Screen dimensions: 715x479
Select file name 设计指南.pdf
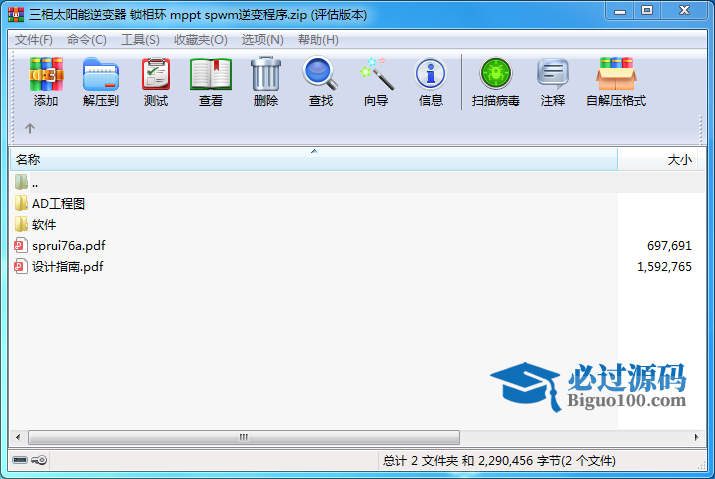(x=67, y=267)
